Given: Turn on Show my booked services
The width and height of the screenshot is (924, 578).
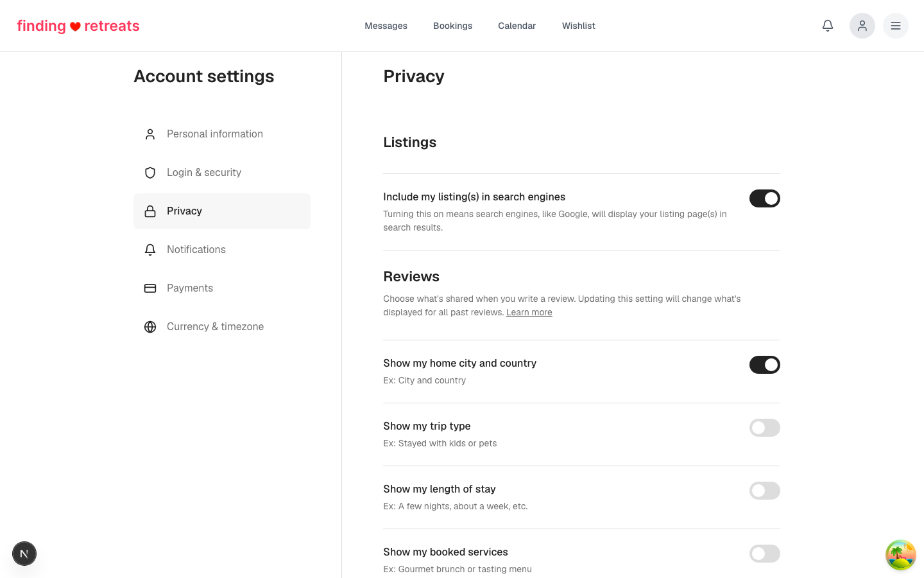Looking at the screenshot, I should pos(765,554).
